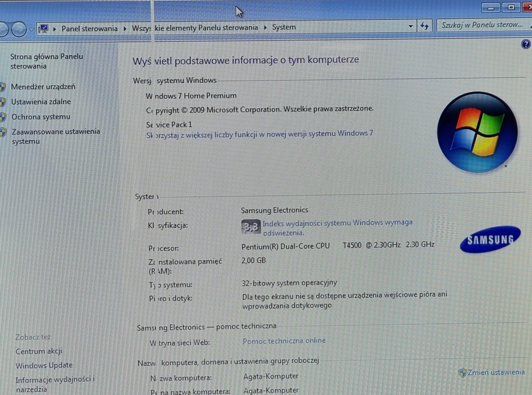This screenshot has height=395, width=532.
Task: Click the shield icon next to Ochrona systemu
Action: coord(3,117)
